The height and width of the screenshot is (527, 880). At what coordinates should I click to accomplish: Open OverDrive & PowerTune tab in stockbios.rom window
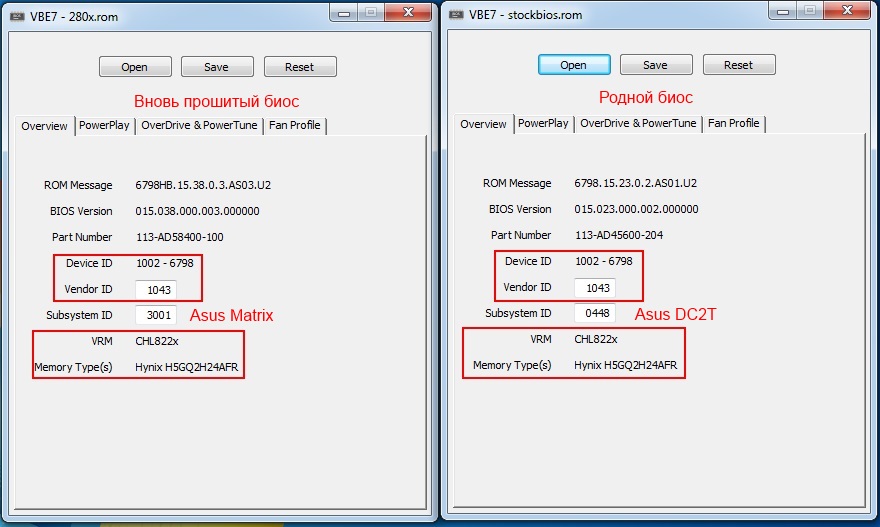point(638,123)
